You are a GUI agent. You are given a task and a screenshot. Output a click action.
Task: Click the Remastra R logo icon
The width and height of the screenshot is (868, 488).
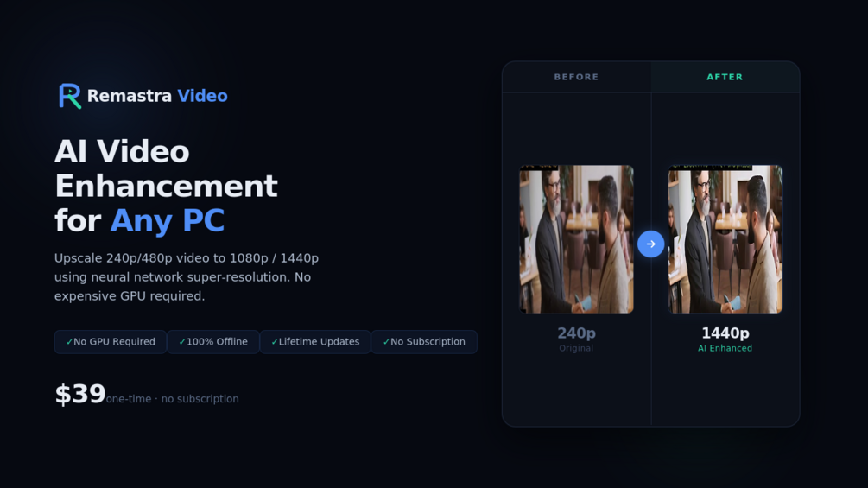click(70, 96)
